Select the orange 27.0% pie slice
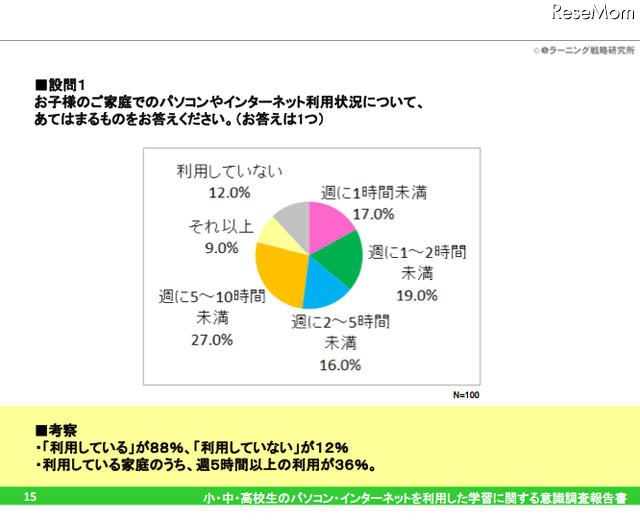 point(280,276)
